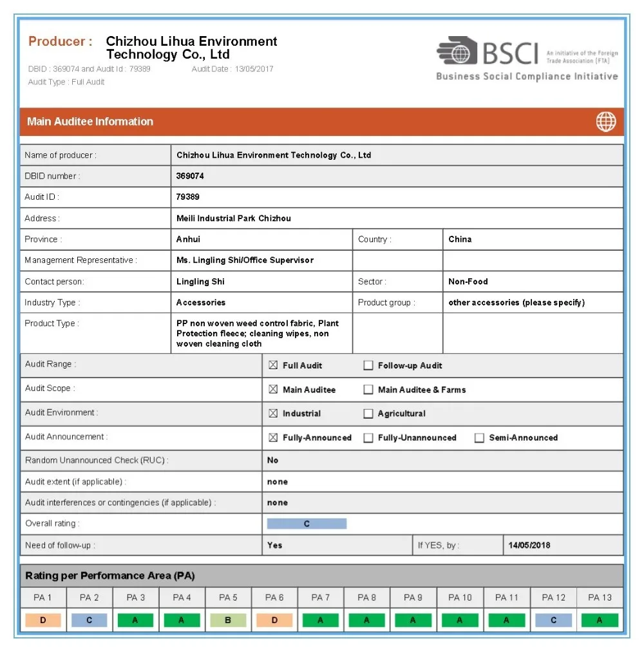Click the orange D swatch under PA 6
The image size is (644, 652).
274,620
